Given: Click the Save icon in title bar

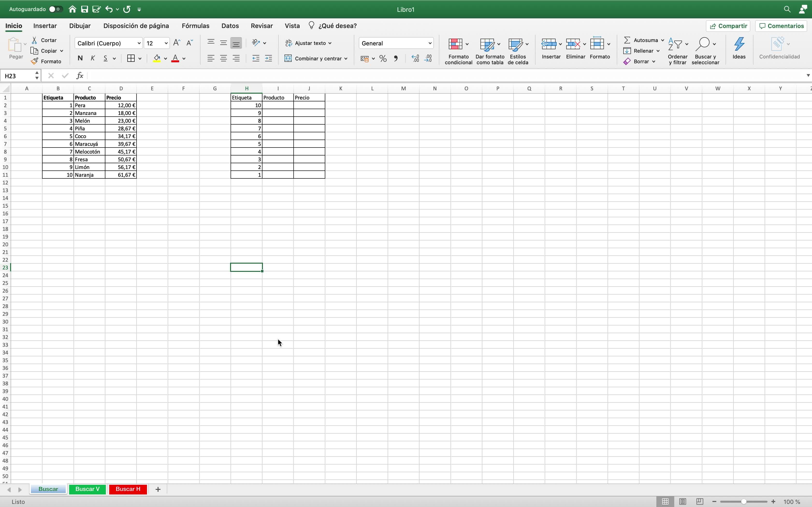Looking at the screenshot, I should (x=85, y=9).
